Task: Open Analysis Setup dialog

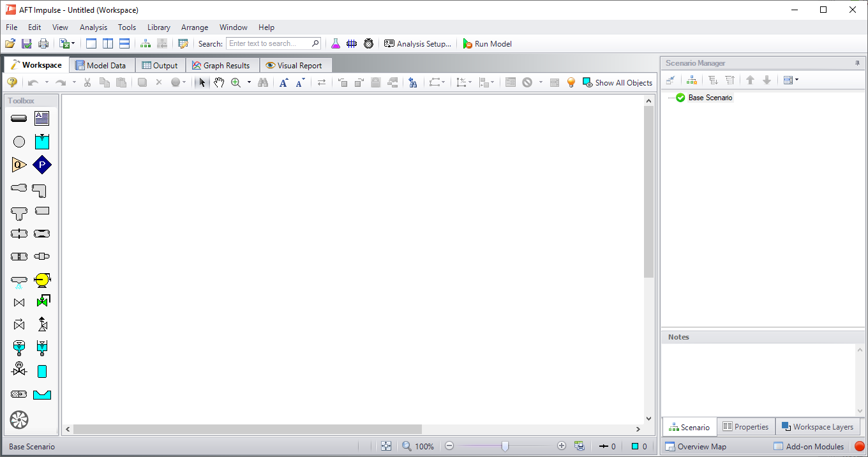Action: click(417, 44)
